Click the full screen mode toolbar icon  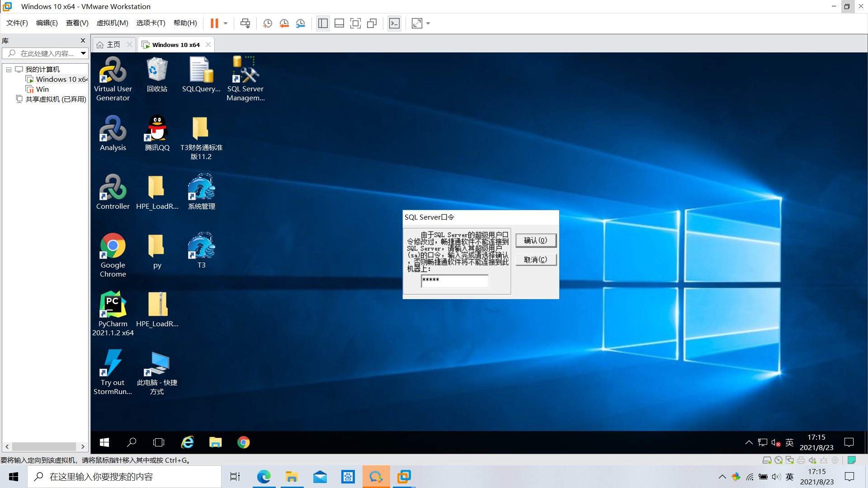coord(355,23)
